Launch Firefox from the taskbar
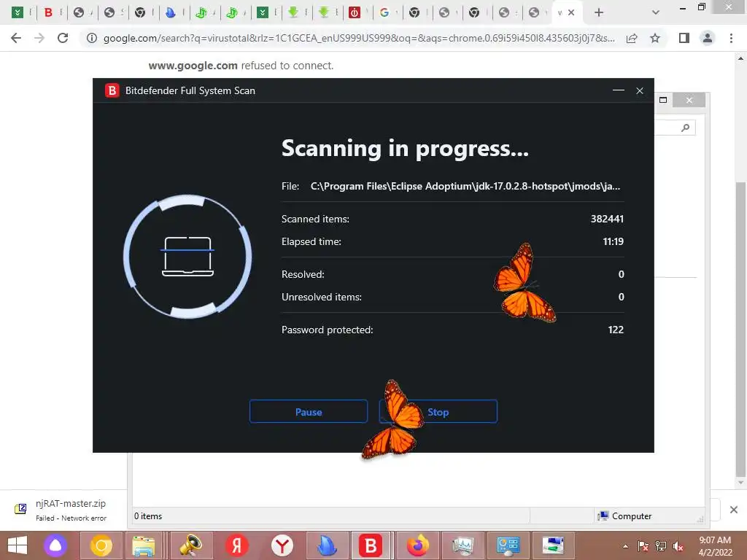 click(x=417, y=545)
